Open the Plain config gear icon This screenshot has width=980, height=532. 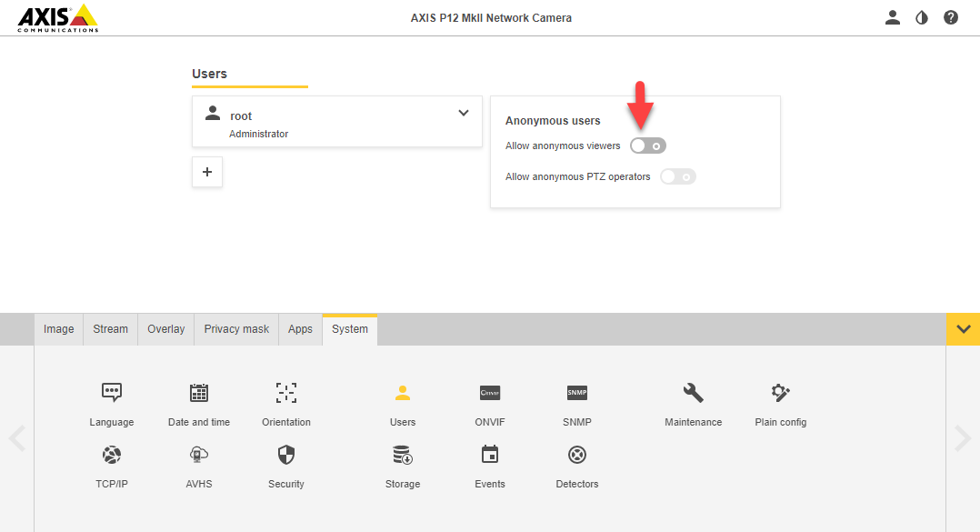coord(780,393)
